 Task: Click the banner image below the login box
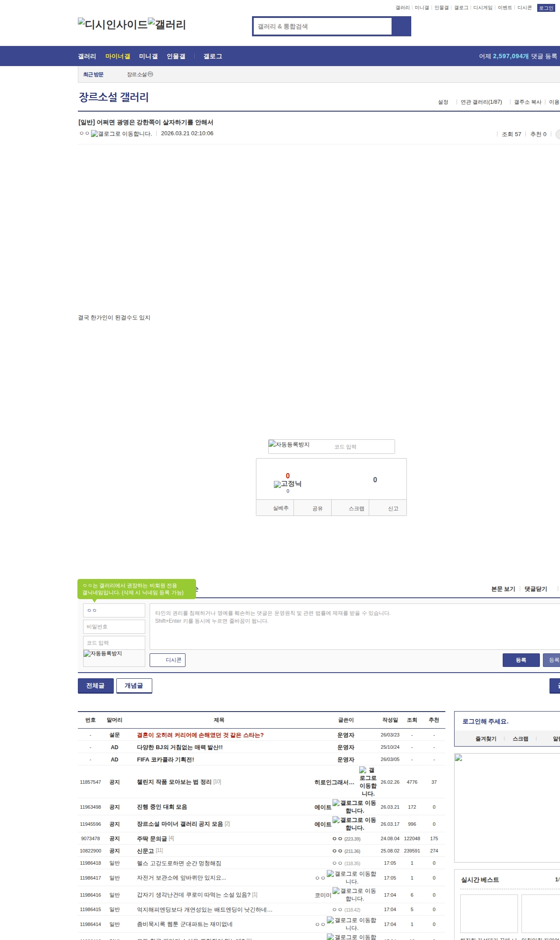point(507,808)
